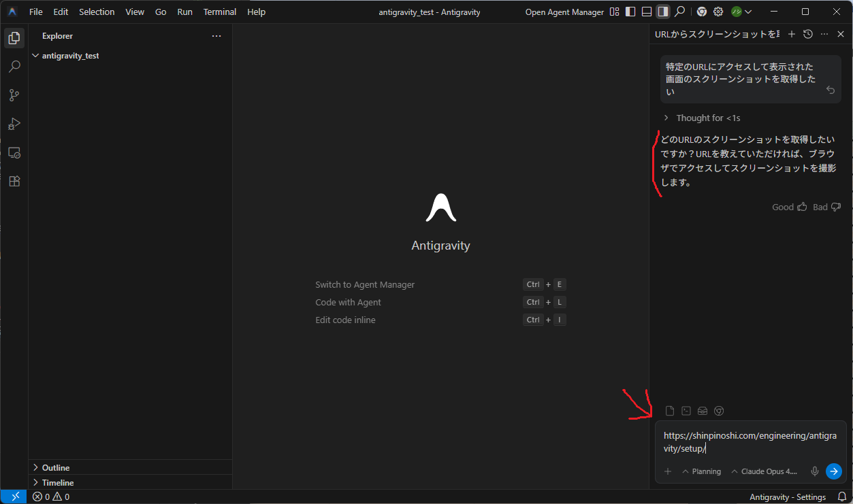
Task: Rate the response Good with thumbs up
Action: (x=802, y=207)
